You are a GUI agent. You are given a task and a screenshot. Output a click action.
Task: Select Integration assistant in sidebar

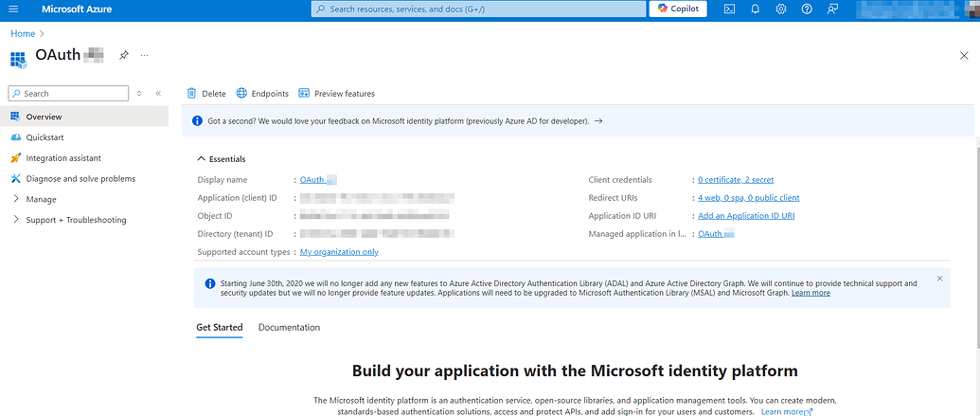(x=63, y=158)
